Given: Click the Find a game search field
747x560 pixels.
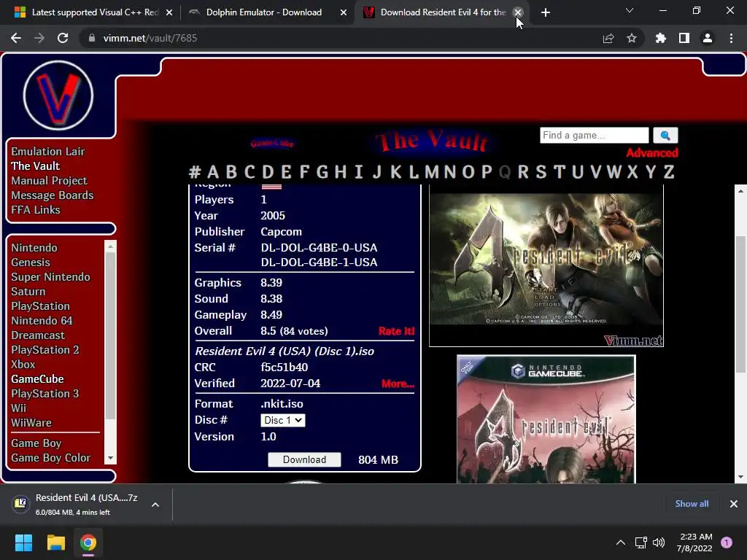Looking at the screenshot, I should [594, 135].
